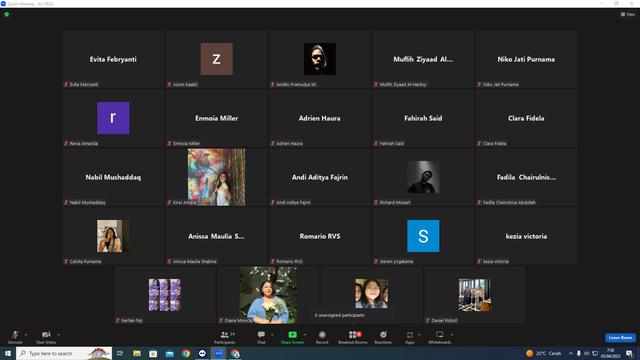
Task: Select Richard Mozart's grayscale photo tile
Action: coord(423,177)
